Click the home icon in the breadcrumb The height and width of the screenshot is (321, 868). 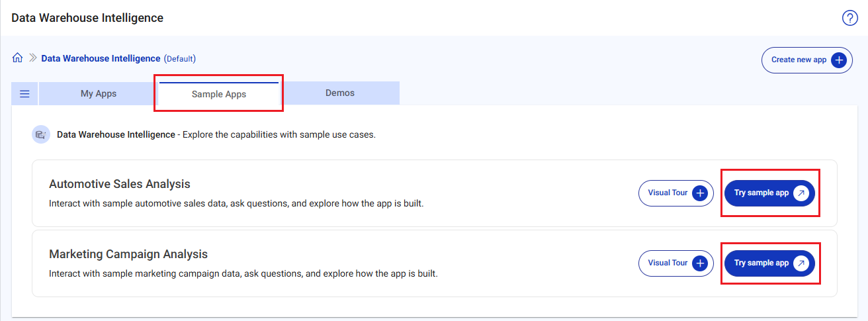click(x=18, y=58)
